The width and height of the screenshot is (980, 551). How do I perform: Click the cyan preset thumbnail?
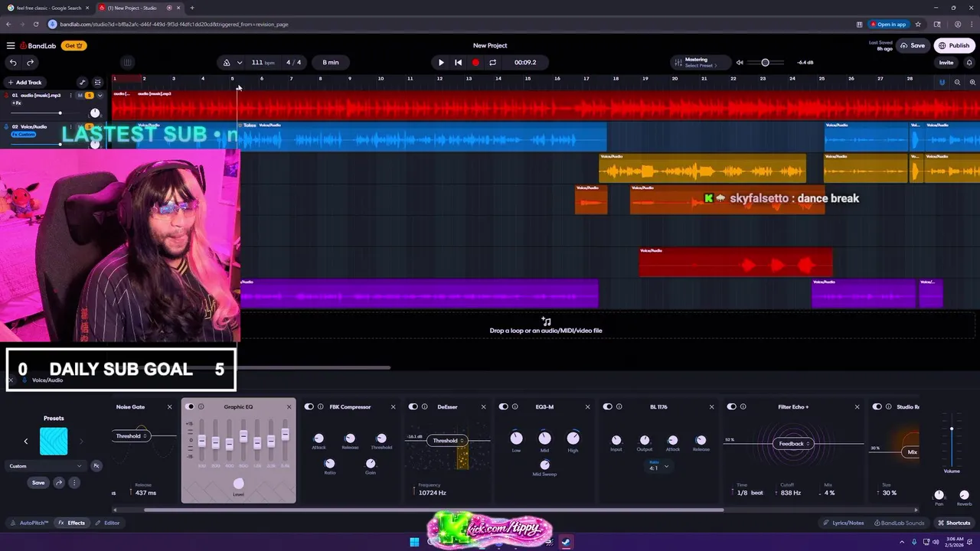(x=54, y=441)
